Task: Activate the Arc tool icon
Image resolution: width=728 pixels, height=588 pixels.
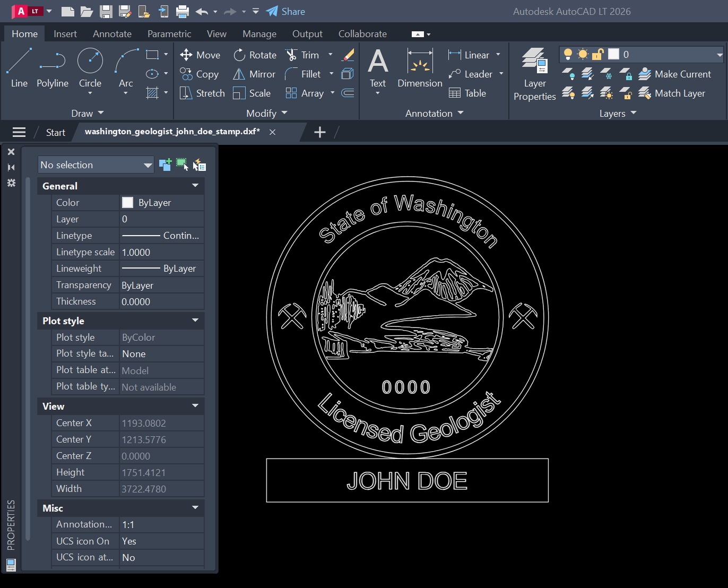Action: tap(126, 61)
